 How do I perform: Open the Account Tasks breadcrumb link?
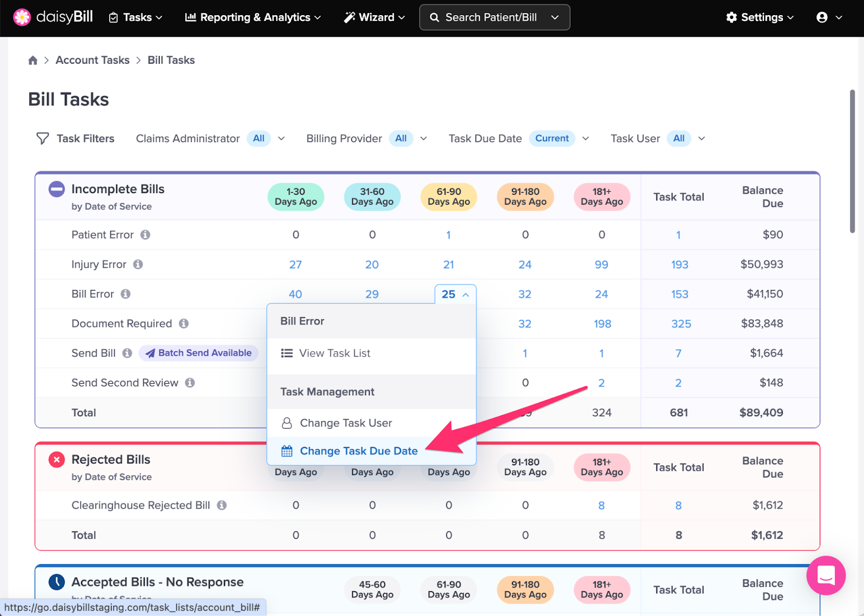pos(92,60)
